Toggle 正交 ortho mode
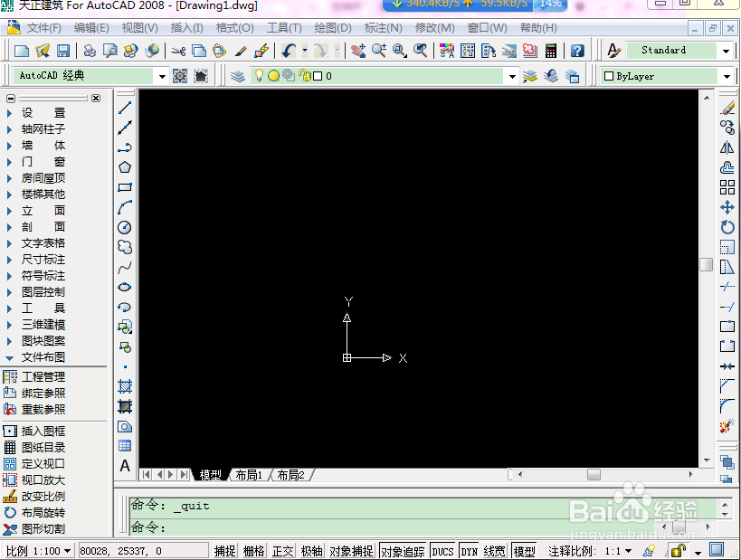The width and height of the screenshot is (741, 560). (282, 551)
